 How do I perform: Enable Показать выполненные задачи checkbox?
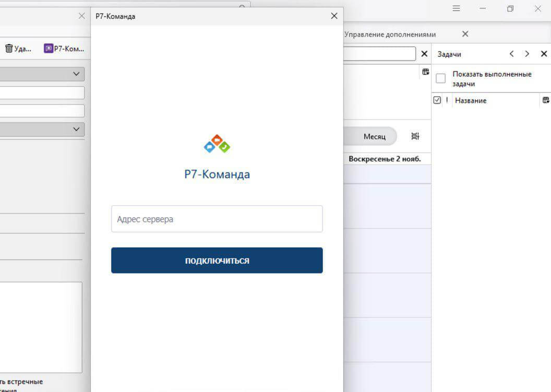441,79
